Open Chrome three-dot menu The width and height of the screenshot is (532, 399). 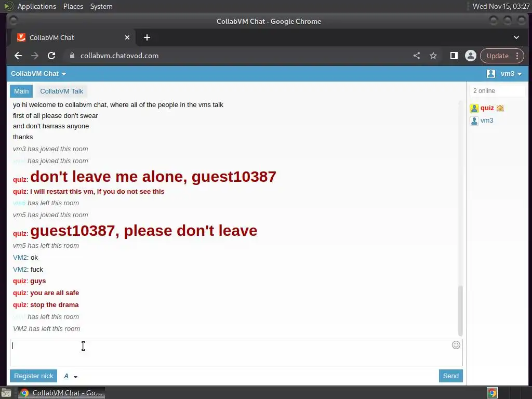click(x=517, y=56)
